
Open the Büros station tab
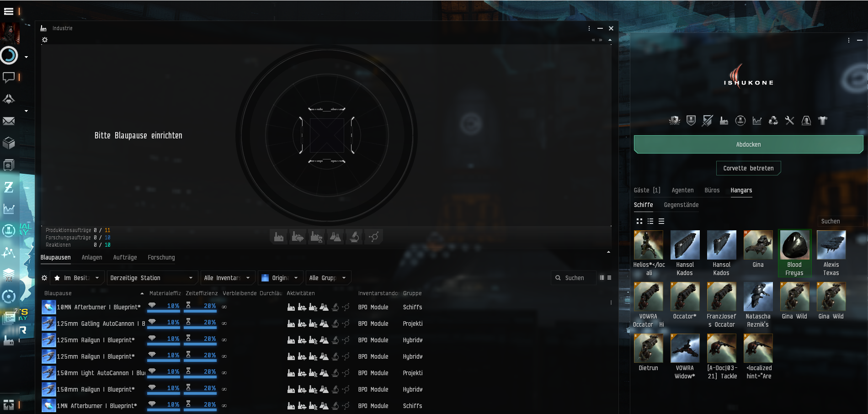(712, 190)
